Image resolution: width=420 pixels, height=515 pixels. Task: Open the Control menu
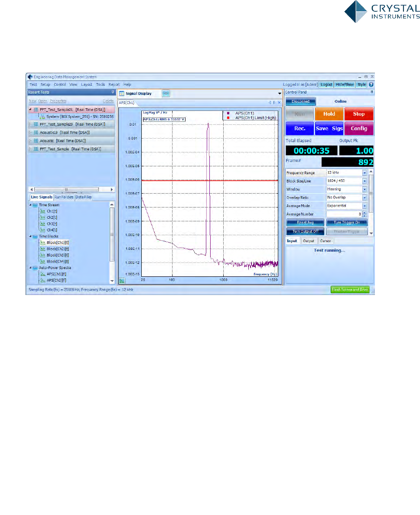point(60,84)
